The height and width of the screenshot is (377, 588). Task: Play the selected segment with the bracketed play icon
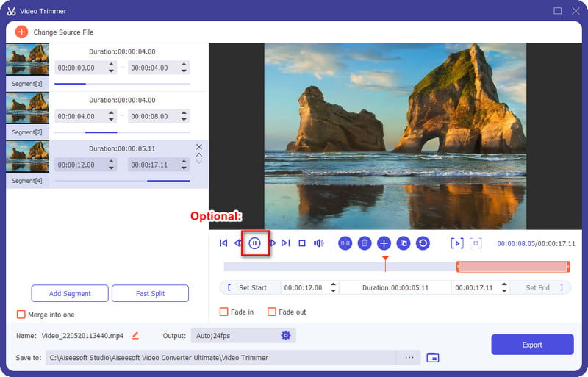click(457, 243)
